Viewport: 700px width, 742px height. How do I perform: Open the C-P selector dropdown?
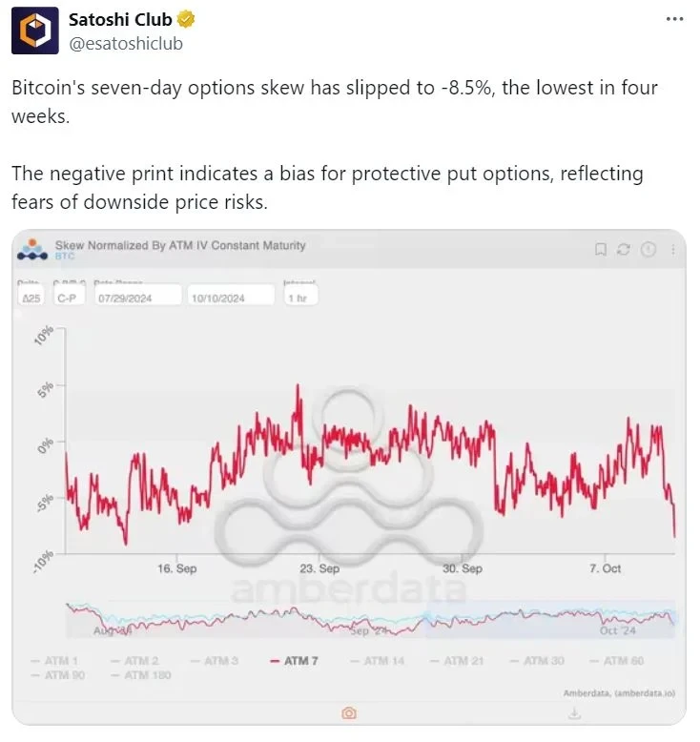(x=68, y=297)
